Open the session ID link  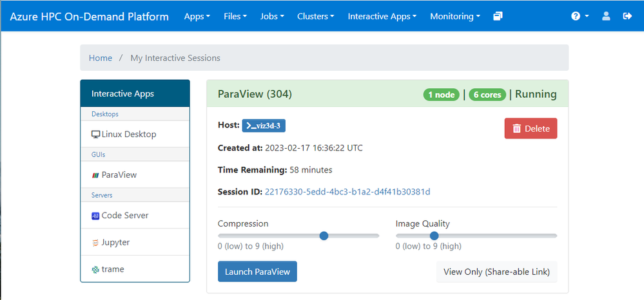[347, 192]
